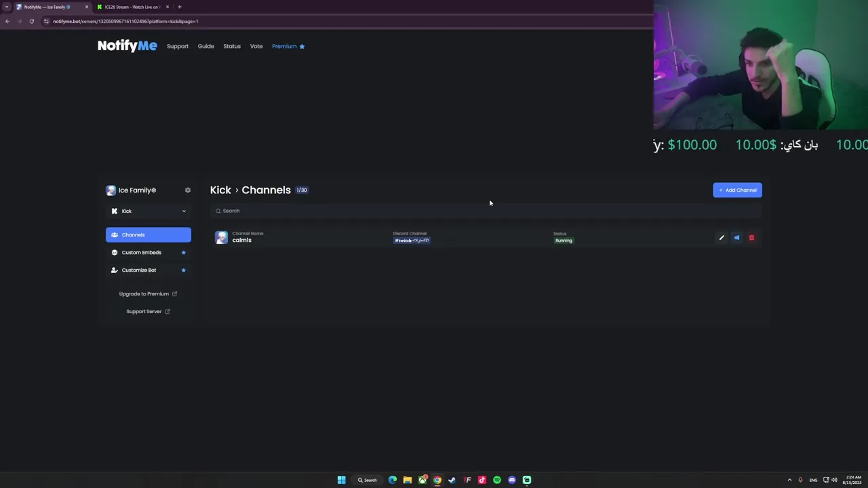Open Custom Embeds in sidebar

[149, 253]
